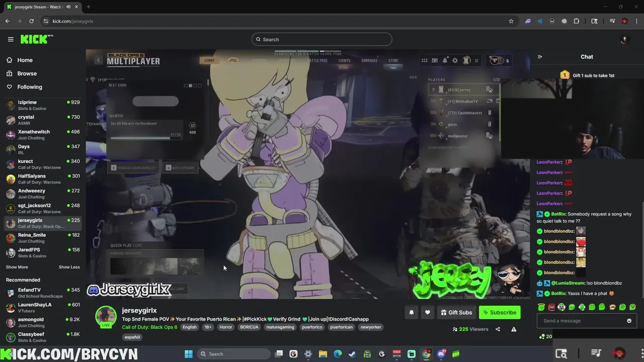644x362 pixels.
Task: Open the Chrome three-dot menu
Action: 636,21
